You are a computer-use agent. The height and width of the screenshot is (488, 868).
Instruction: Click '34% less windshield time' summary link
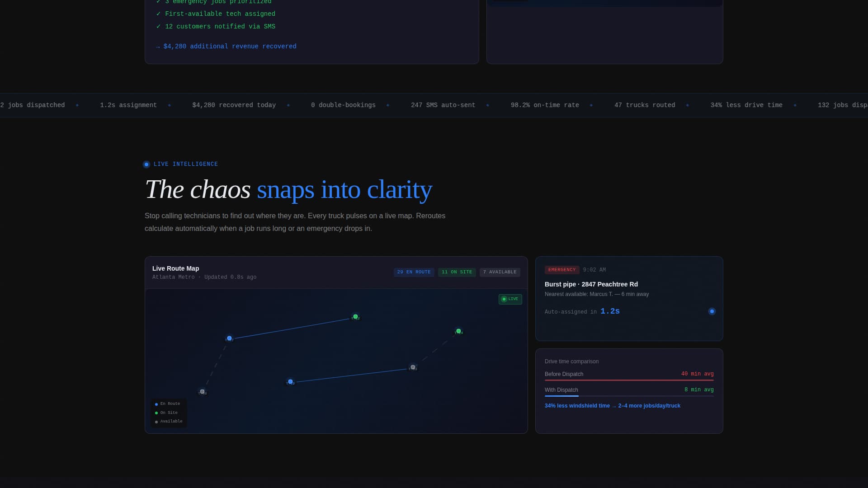coord(613,406)
